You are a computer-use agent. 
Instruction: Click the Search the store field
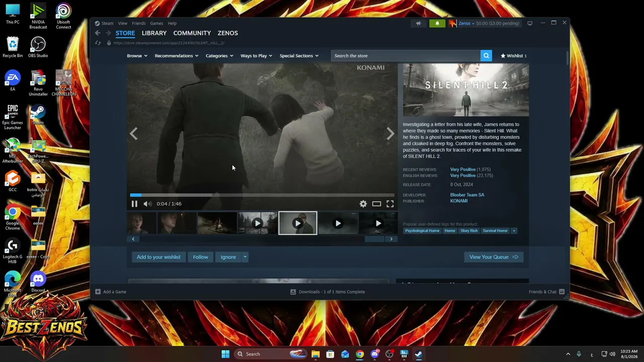pos(406,56)
